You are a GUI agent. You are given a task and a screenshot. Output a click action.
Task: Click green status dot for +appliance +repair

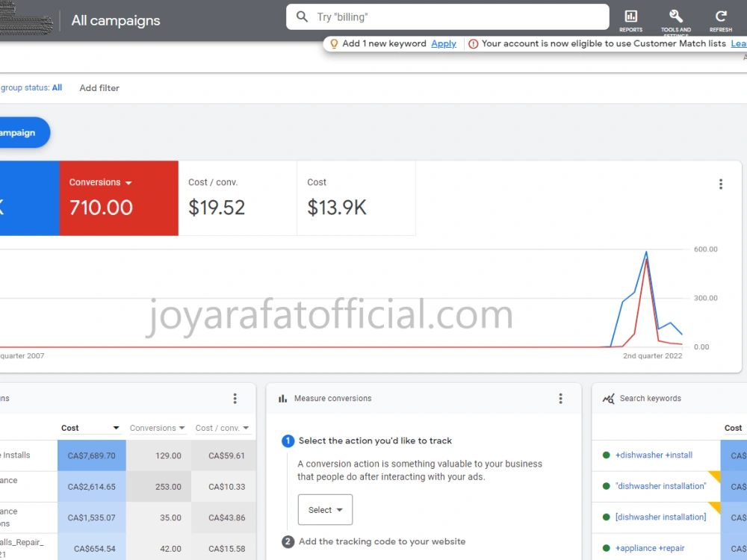(x=607, y=549)
